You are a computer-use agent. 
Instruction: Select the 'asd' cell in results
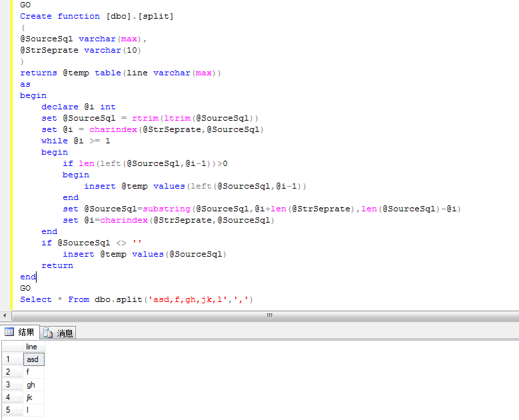tap(34, 359)
